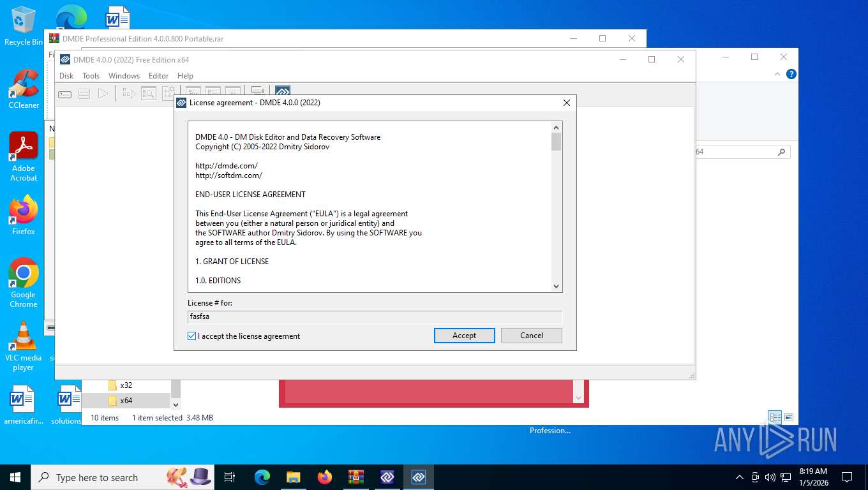The image size is (868, 490).
Task: Click the Accept button
Action: click(464, 336)
